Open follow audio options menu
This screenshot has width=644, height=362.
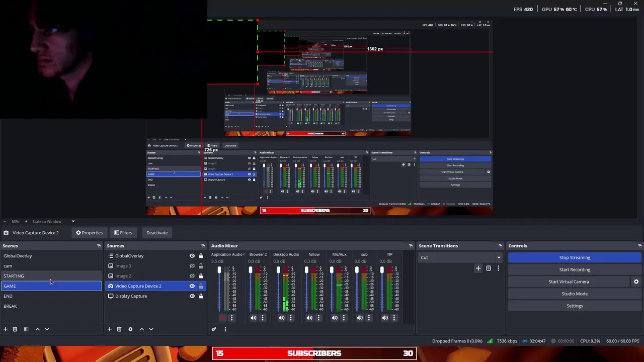coord(318,318)
